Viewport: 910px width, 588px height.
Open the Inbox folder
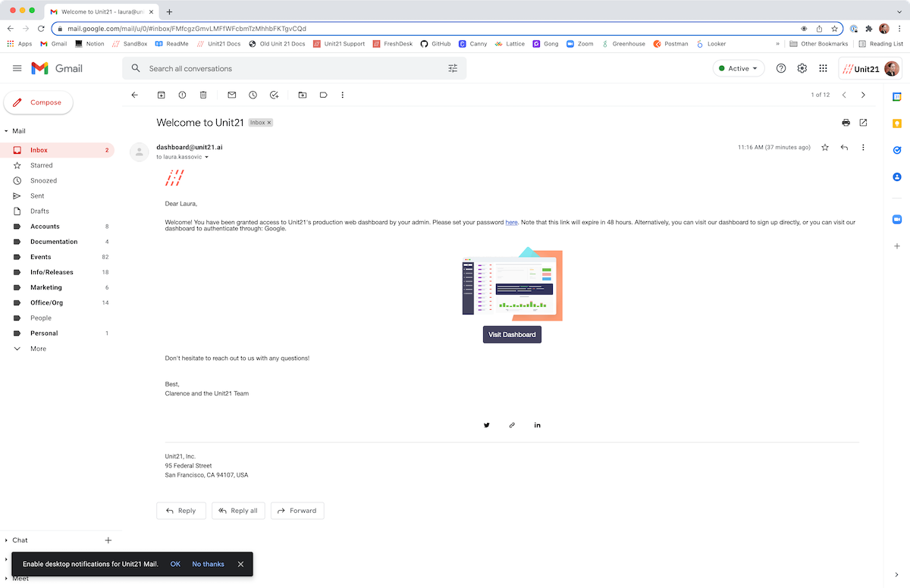pos(57,150)
